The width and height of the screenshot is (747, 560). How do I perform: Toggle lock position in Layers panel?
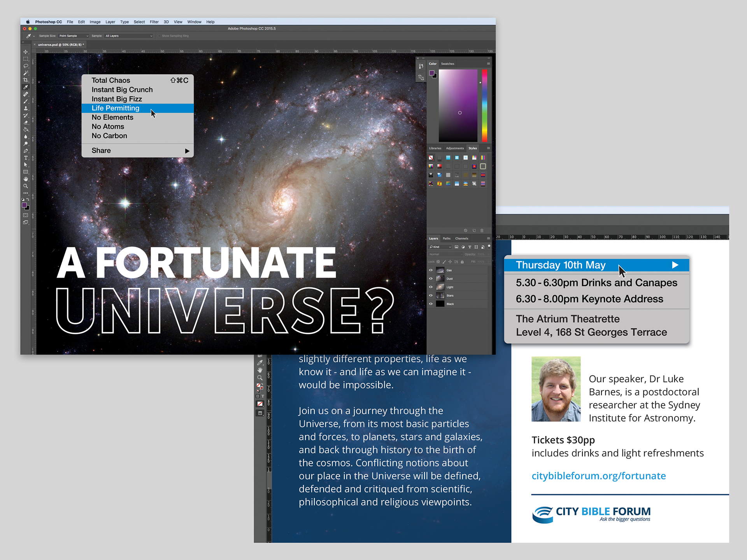(x=450, y=262)
